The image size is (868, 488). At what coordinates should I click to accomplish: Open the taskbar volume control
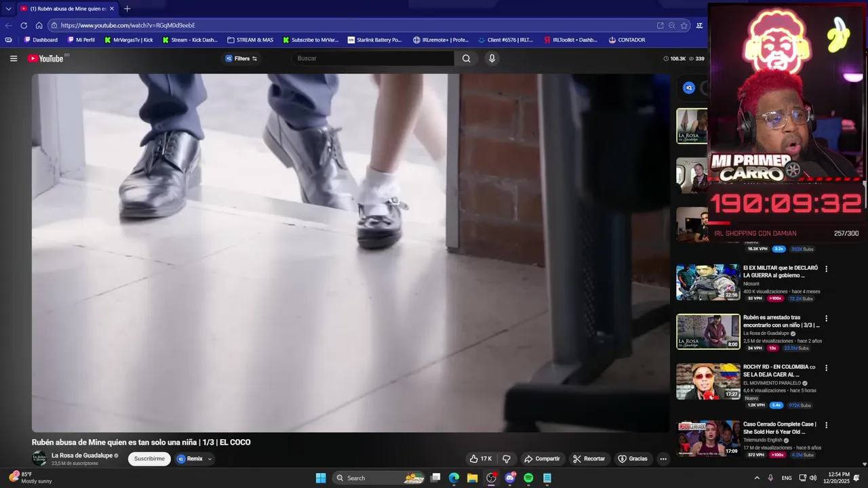pyautogui.click(x=812, y=478)
